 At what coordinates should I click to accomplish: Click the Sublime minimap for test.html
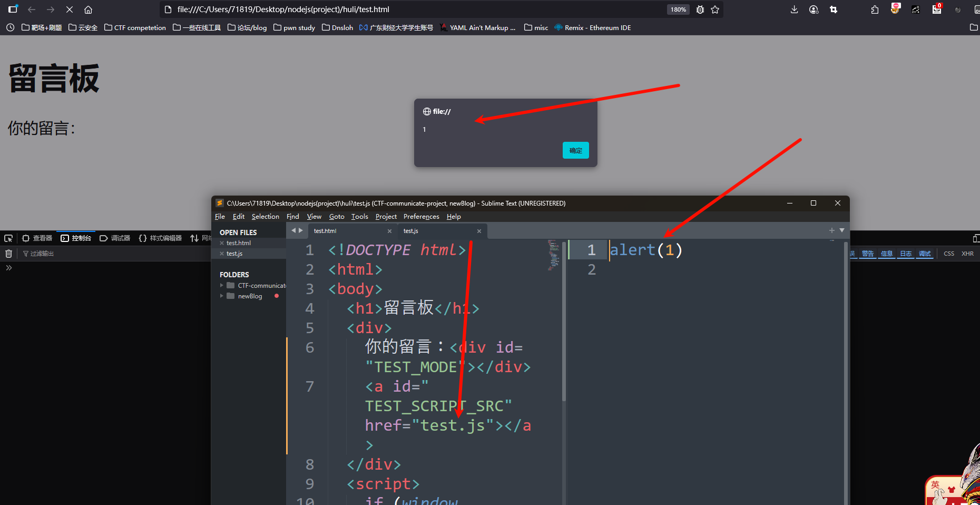553,256
